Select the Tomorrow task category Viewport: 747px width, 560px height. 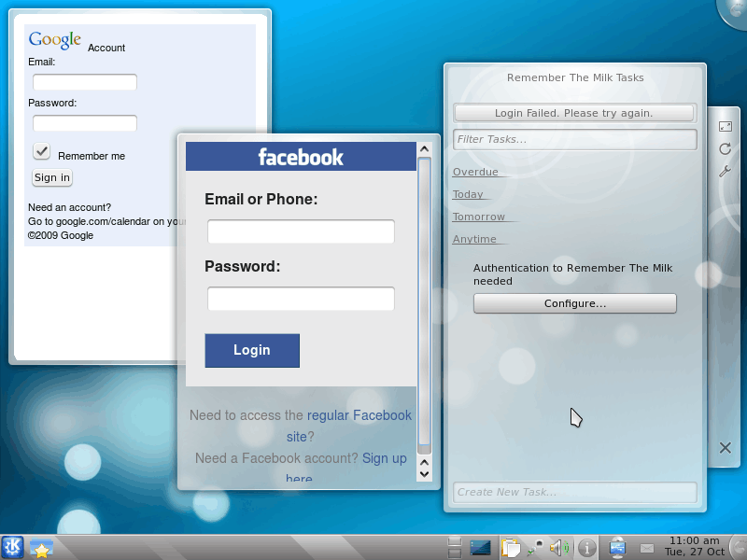(479, 217)
